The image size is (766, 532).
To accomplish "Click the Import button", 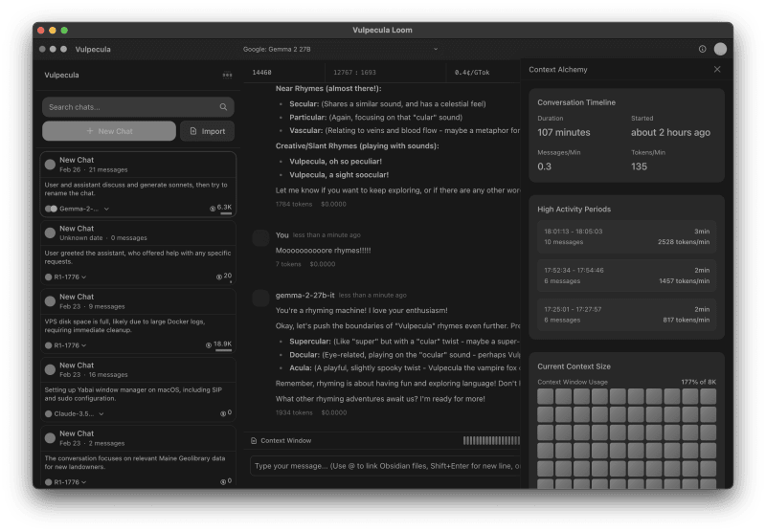I will click(207, 131).
